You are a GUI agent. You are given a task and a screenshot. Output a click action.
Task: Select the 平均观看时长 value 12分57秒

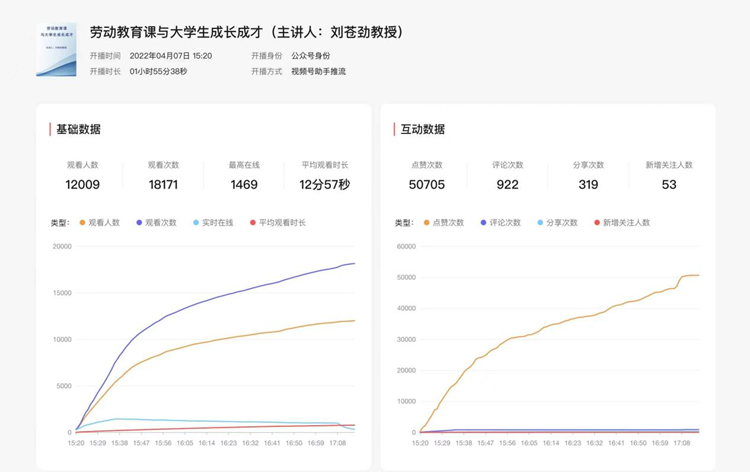tap(325, 184)
